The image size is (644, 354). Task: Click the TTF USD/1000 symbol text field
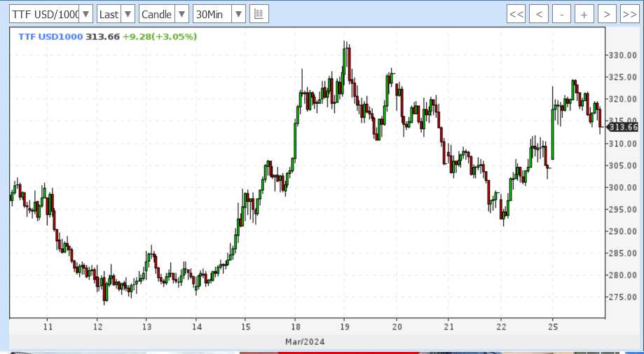tap(43, 14)
